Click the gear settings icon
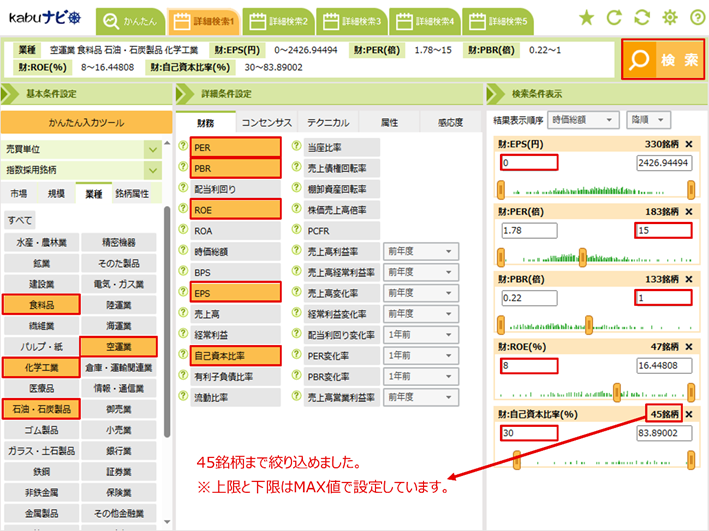This screenshot has height=531, width=709. point(670,17)
